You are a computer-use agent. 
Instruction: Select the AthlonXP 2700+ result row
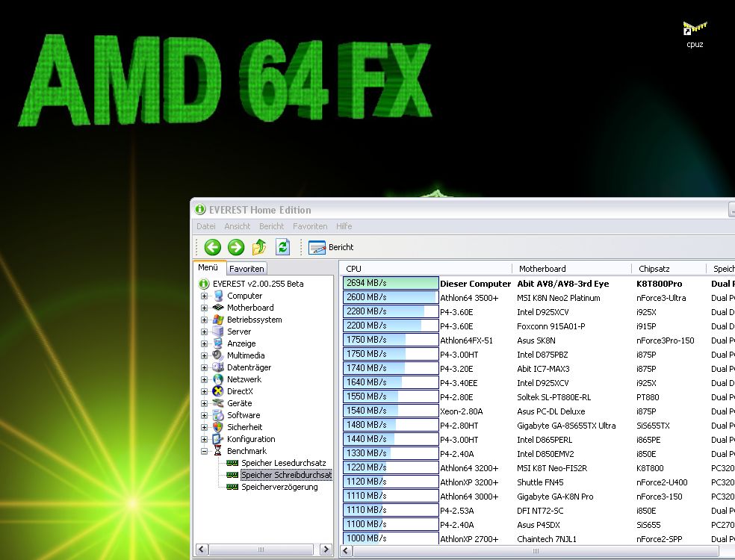[538, 539]
